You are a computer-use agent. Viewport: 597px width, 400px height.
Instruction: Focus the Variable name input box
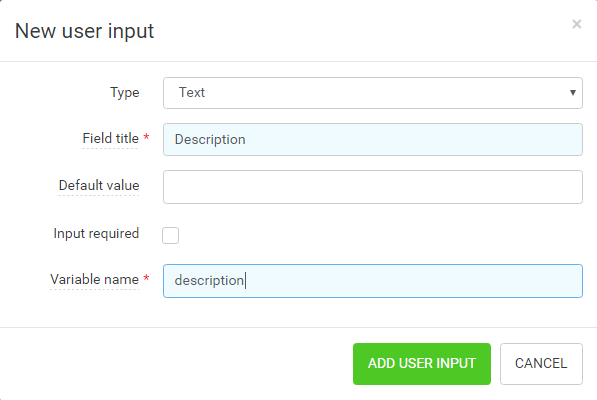pos(373,281)
